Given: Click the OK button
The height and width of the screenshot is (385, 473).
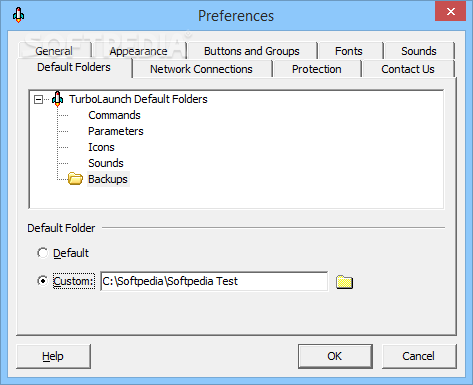Looking at the screenshot, I should pos(335,356).
